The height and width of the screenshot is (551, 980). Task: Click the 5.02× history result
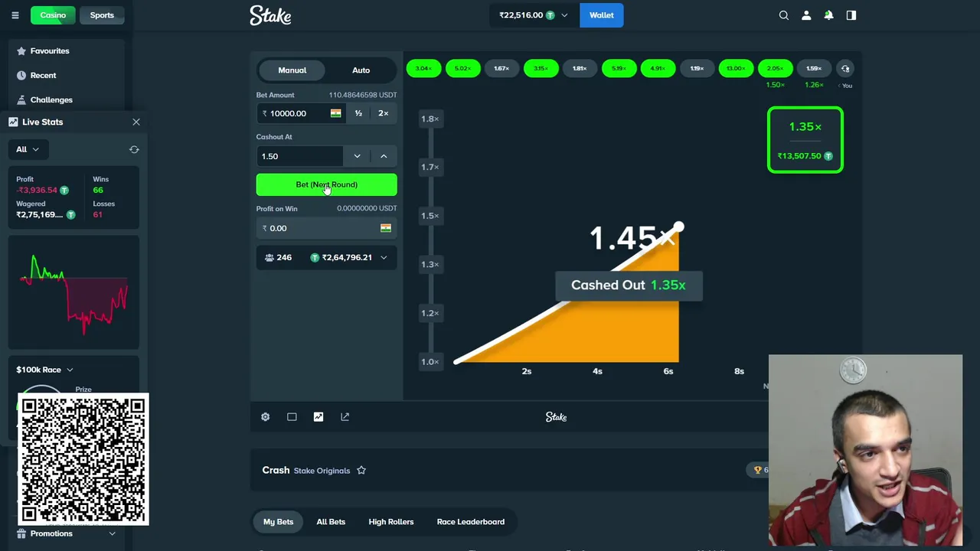tap(462, 69)
